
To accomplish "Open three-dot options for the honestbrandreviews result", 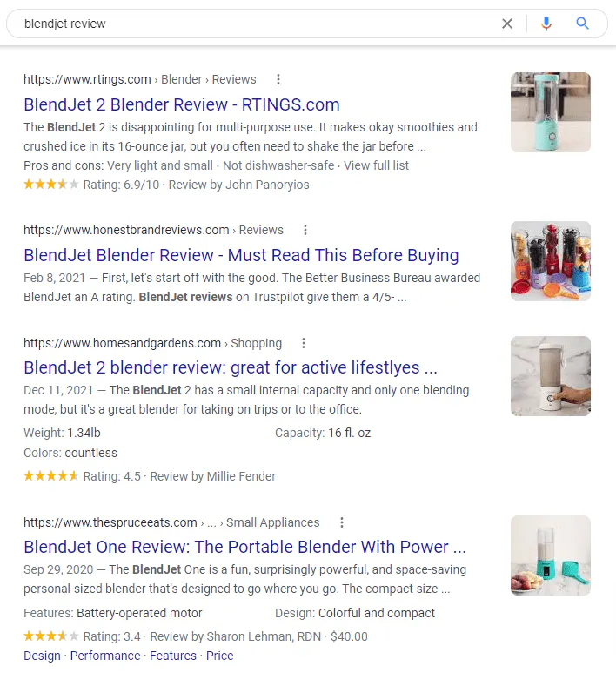I will 305,230.
